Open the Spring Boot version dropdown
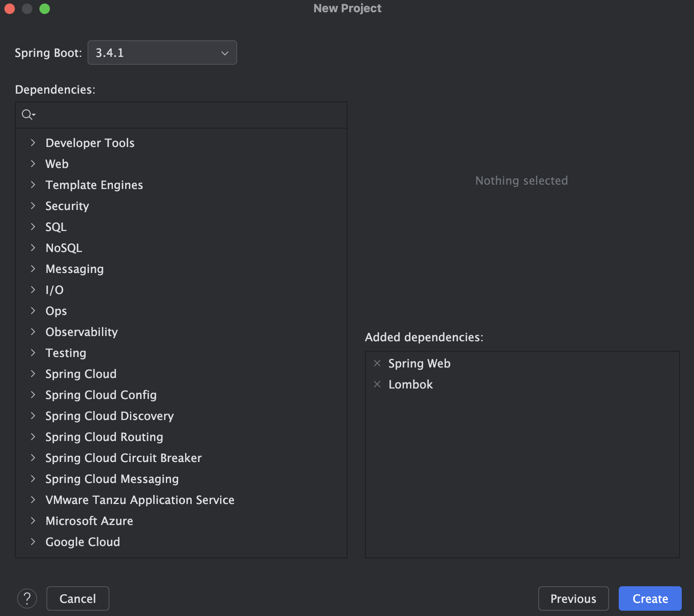The width and height of the screenshot is (694, 616). pos(162,52)
